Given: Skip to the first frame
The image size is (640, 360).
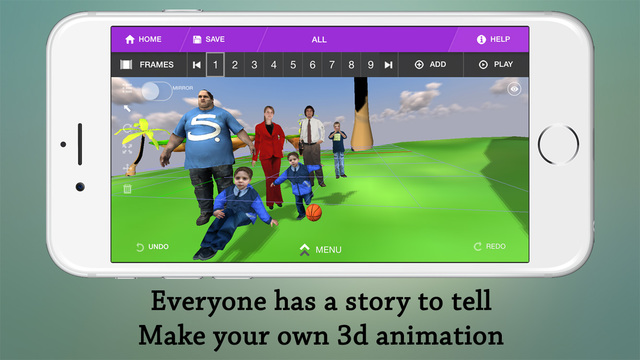Looking at the screenshot, I should 196,65.
